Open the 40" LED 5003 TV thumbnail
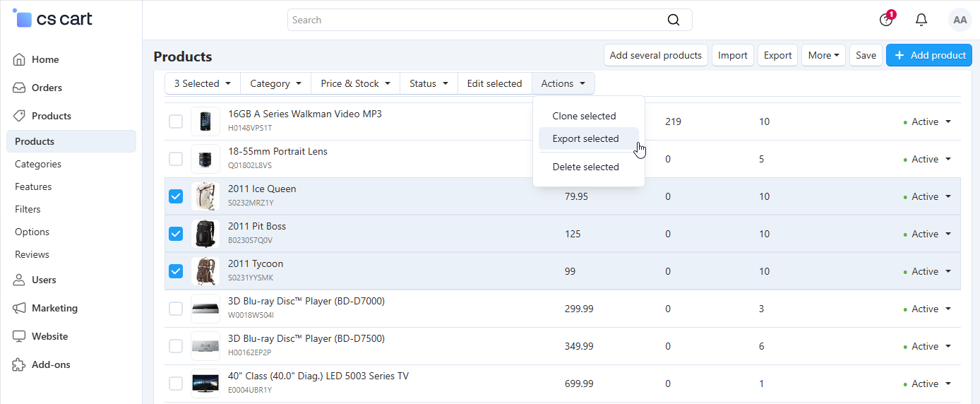This screenshot has height=404, width=980. click(x=205, y=384)
